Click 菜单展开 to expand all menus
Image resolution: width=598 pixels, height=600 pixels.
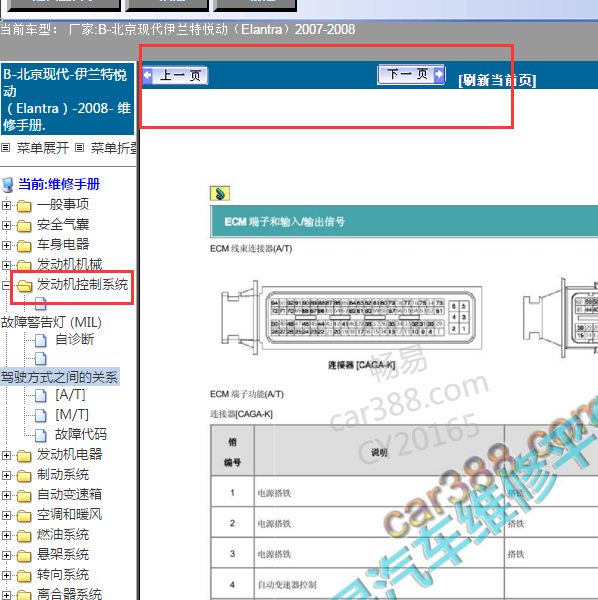42,148
